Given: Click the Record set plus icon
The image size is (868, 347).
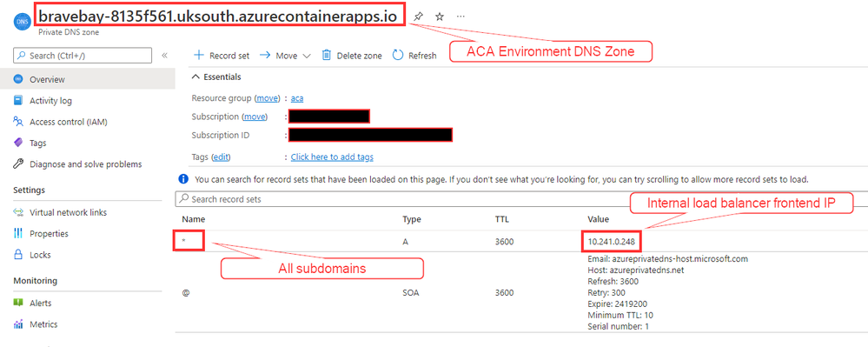Looking at the screenshot, I should coord(198,56).
